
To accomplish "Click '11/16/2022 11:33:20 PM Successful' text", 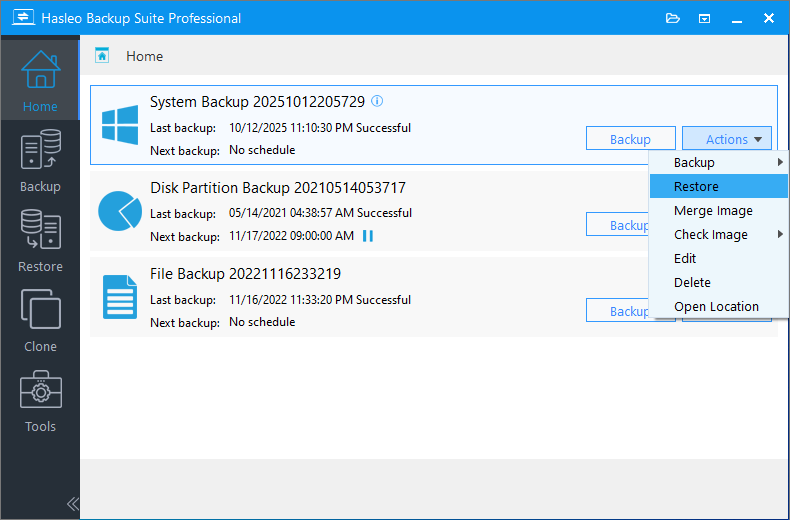I will coord(320,300).
